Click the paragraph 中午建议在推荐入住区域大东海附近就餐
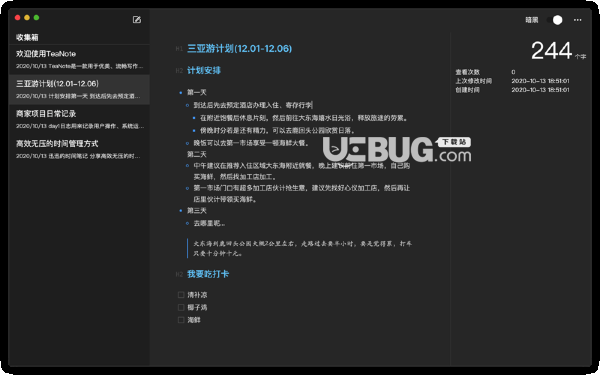Viewport: 600px width, 375px height. point(302,171)
